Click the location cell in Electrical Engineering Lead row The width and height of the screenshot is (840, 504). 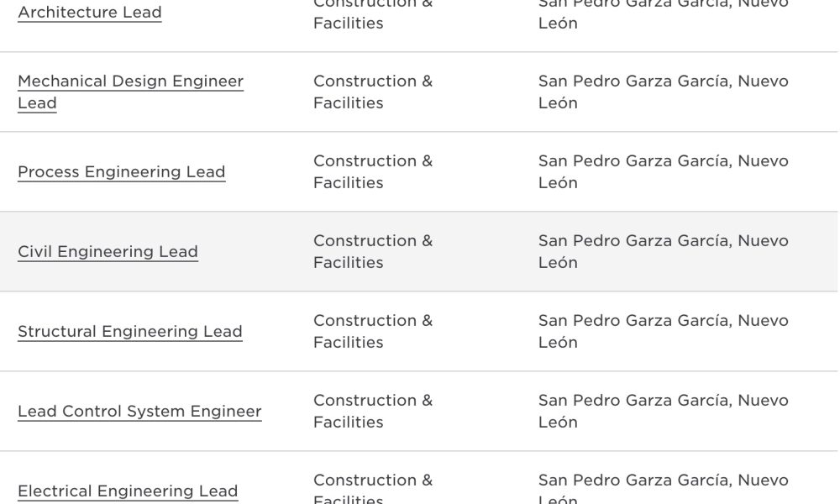point(664,488)
